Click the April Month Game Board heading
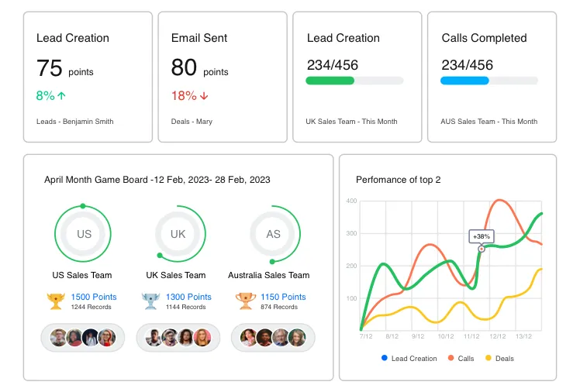Viewport: 580px width, 392px height. point(157,180)
